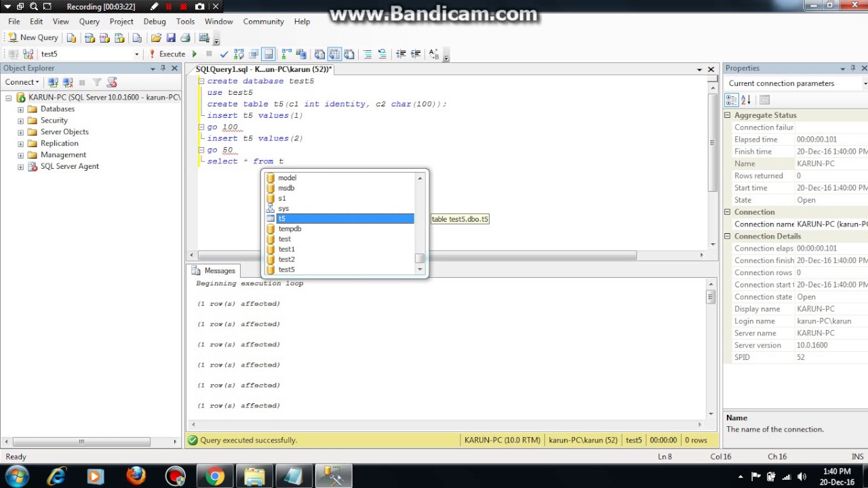The height and width of the screenshot is (488, 868).
Task: Toggle Include Actual Execution Plan
Action: (x=286, y=54)
